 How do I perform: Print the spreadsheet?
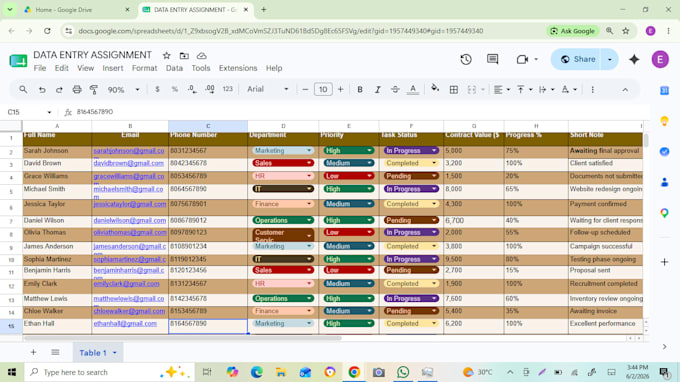(x=77, y=89)
